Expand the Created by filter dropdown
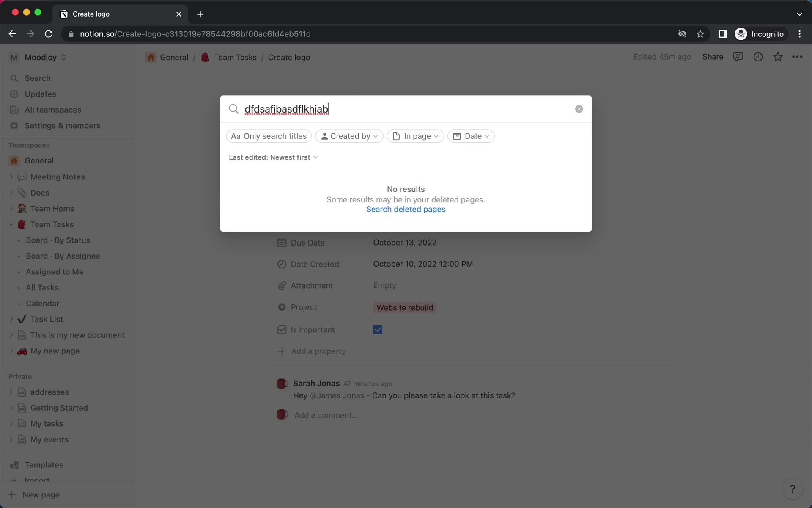This screenshot has width=812, height=508. coord(349,136)
